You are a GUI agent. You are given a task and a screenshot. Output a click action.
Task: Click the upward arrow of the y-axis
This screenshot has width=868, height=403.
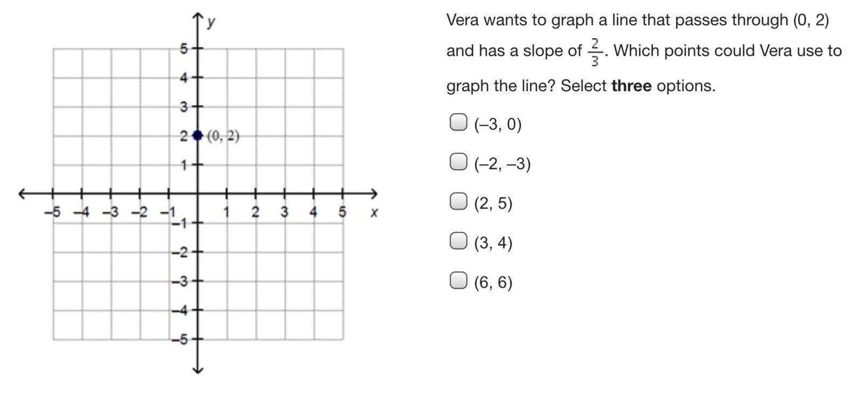(198, 18)
